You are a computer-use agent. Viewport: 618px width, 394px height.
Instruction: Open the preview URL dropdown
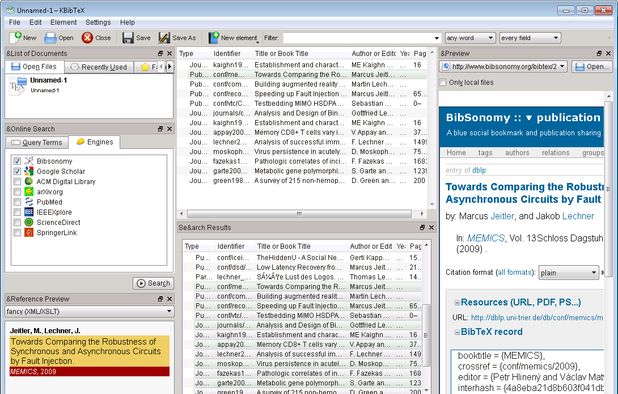pyautogui.click(x=562, y=66)
